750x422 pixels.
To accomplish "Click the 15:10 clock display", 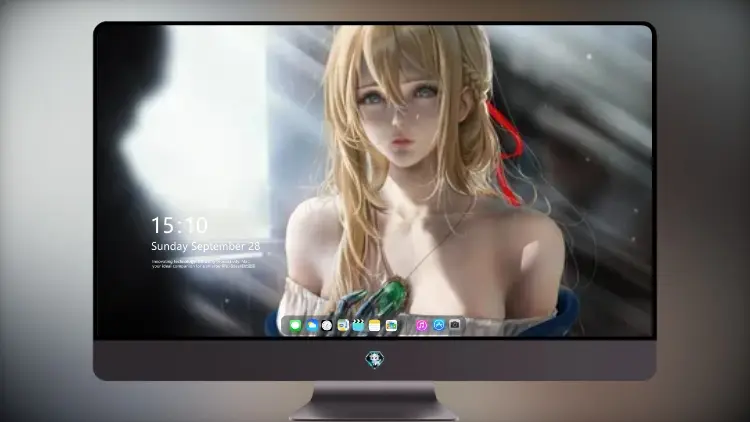I will [x=179, y=225].
